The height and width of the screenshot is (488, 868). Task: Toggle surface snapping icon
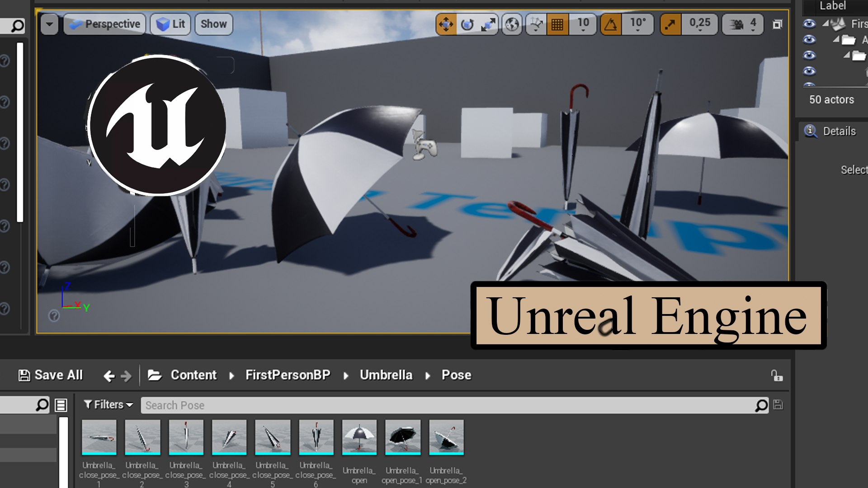[x=536, y=24]
